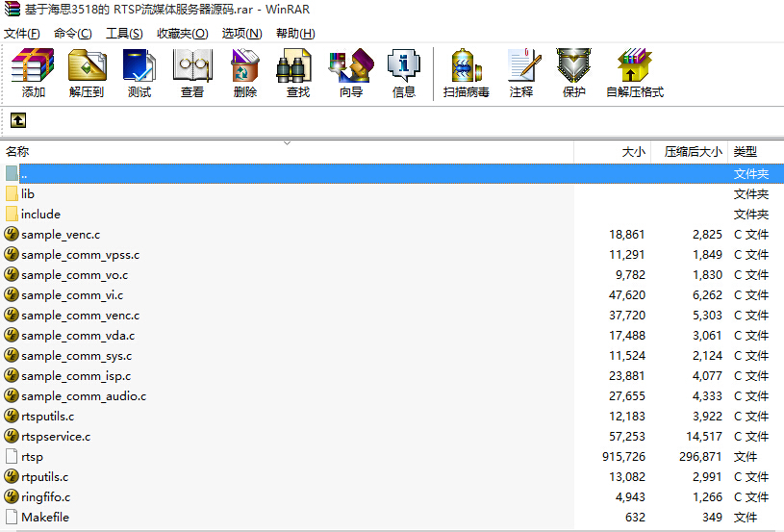Click the 57,253 size of rtspservice.c
Viewport: 784px width, 532px height.
coord(627,437)
